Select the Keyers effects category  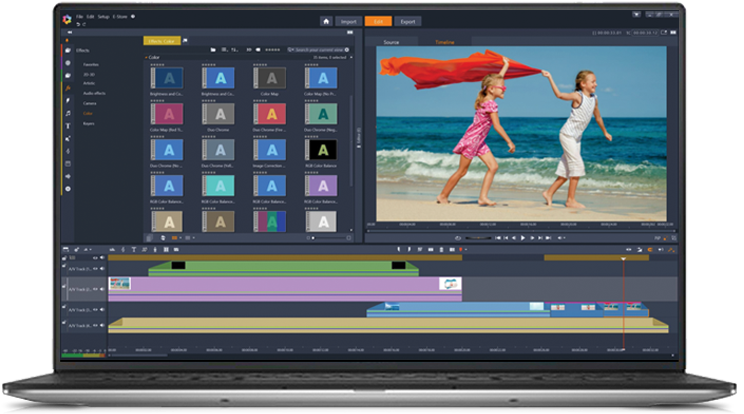[89, 124]
